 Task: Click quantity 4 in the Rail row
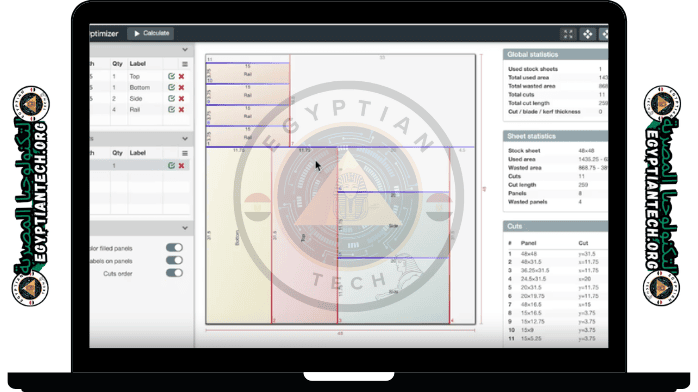[114, 109]
